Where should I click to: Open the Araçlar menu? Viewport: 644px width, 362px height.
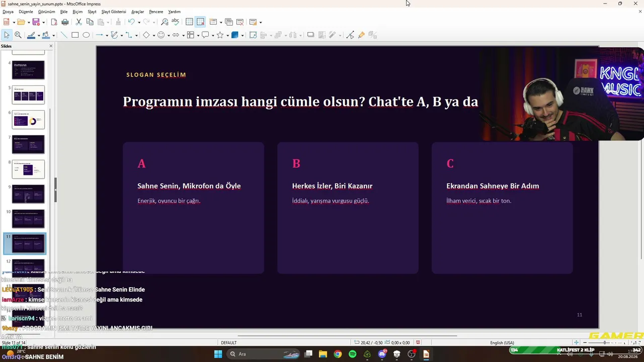[137, 12]
